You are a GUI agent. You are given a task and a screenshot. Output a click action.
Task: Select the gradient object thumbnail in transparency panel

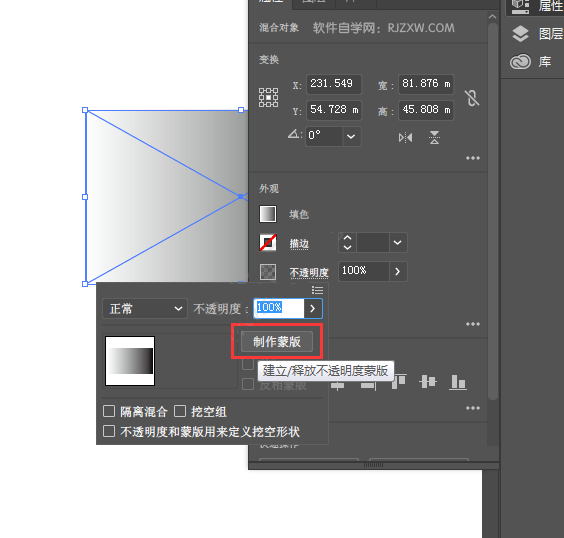(x=130, y=361)
